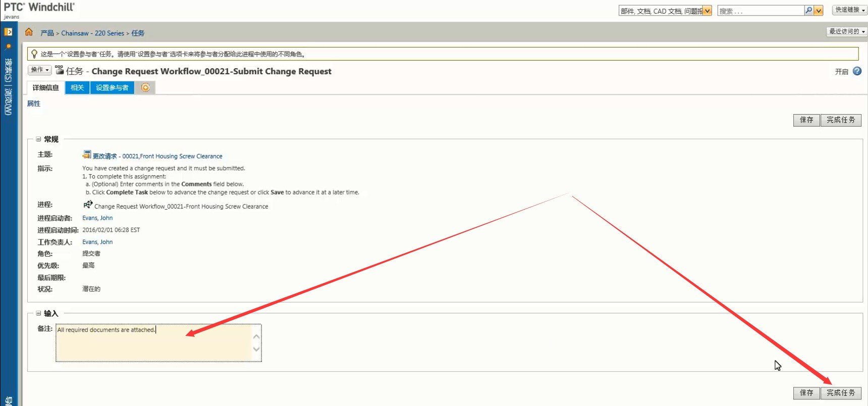This screenshot has width=868, height=406.
Task: Click the 属性 sub-tab link
Action: 34,104
